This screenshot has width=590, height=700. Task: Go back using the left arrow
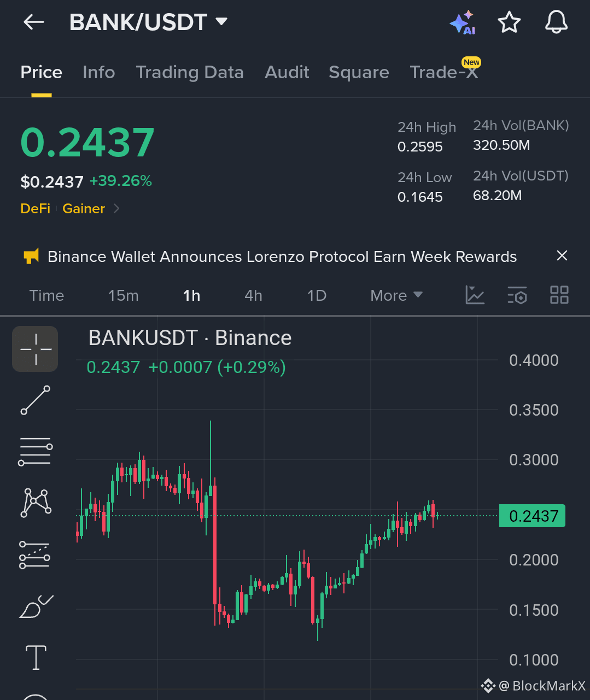(x=33, y=22)
